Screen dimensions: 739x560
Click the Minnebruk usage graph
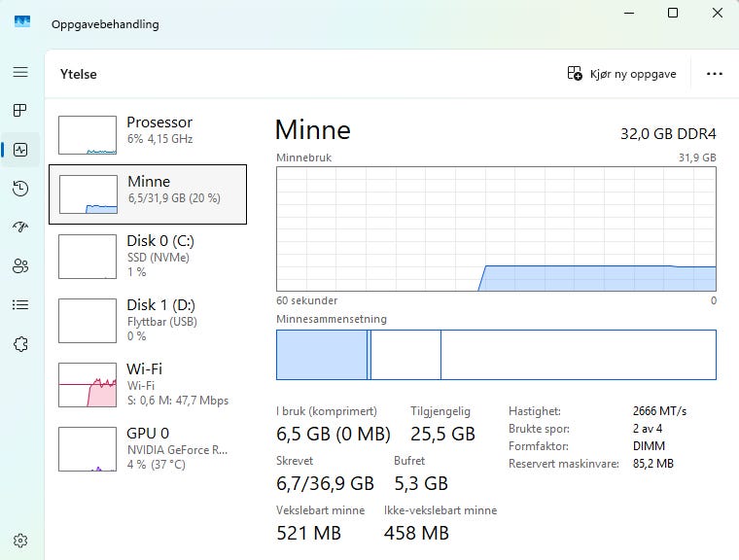pyautogui.click(x=496, y=228)
